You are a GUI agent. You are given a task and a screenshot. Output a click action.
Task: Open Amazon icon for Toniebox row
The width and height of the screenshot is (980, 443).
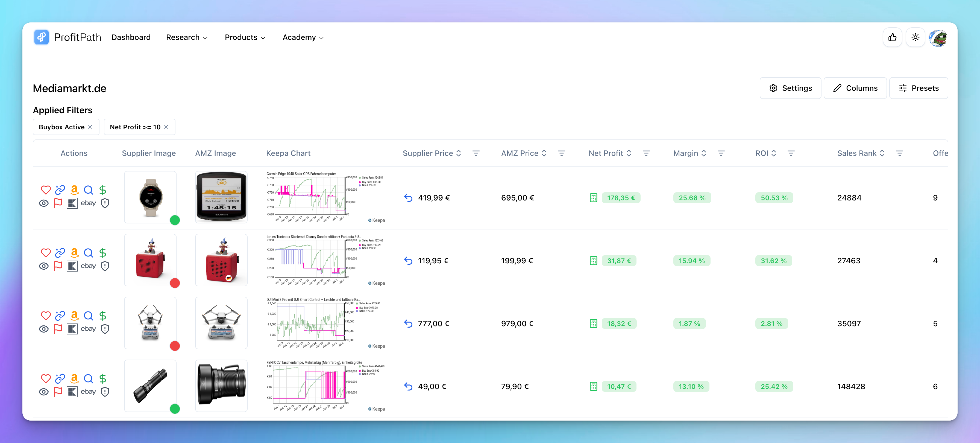(x=75, y=253)
